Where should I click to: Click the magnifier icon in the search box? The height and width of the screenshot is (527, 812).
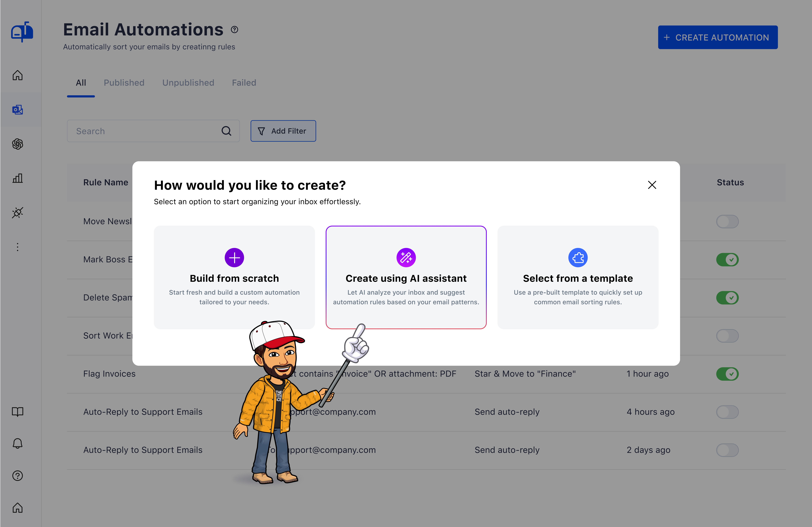pyautogui.click(x=227, y=131)
